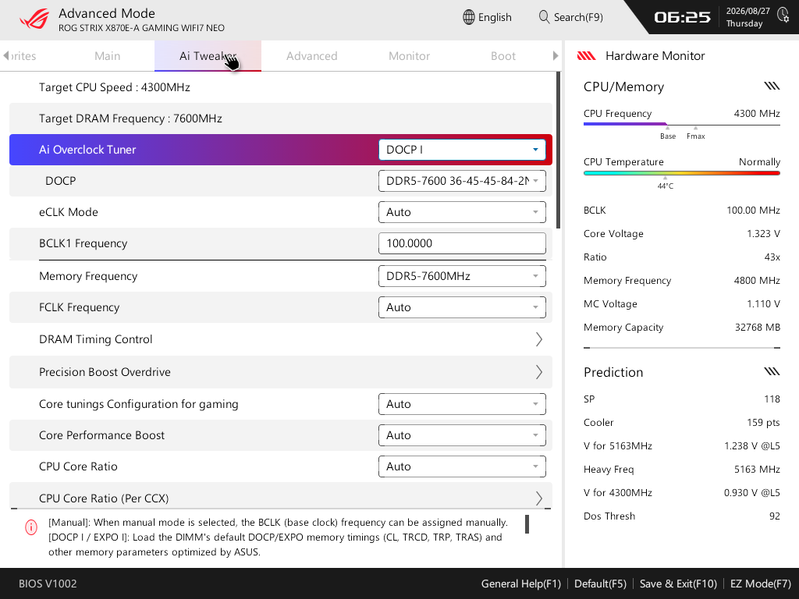
Task: Open the DOCP profile dropdown
Action: coord(462,181)
